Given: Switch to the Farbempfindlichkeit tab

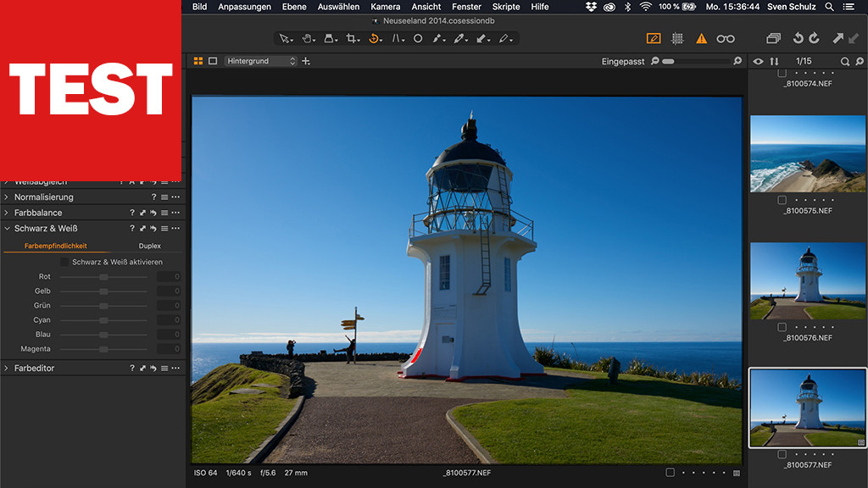Looking at the screenshot, I should click(x=55, y=246).
